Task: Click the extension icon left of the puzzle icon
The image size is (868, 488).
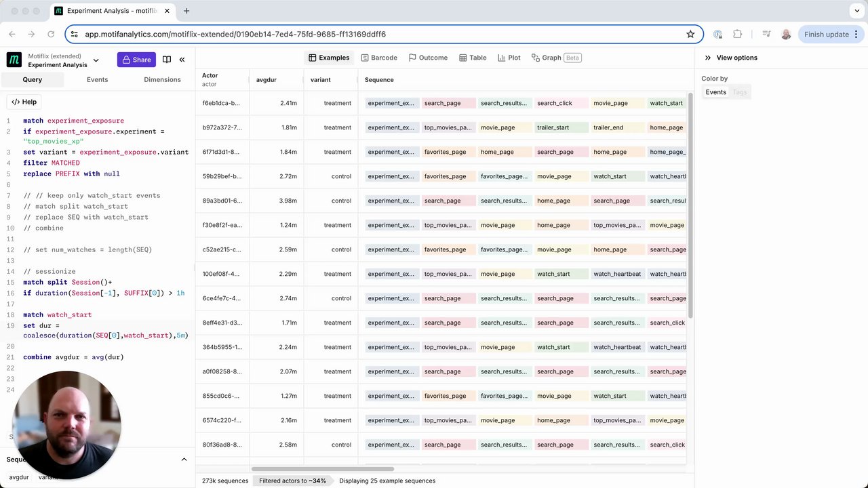Action: click(718, 34)
